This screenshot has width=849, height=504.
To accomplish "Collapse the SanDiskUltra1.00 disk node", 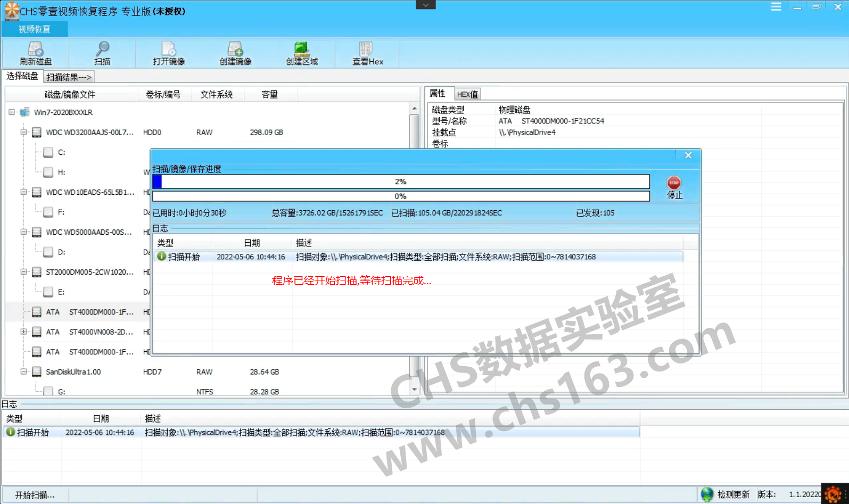I will [x=23, y=372].
